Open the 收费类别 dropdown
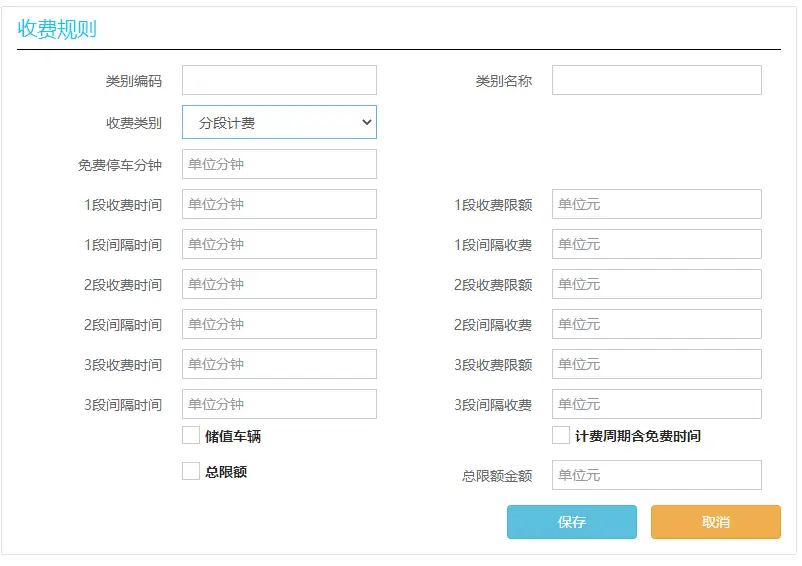The image size is (802, 566). coord(279,122)
